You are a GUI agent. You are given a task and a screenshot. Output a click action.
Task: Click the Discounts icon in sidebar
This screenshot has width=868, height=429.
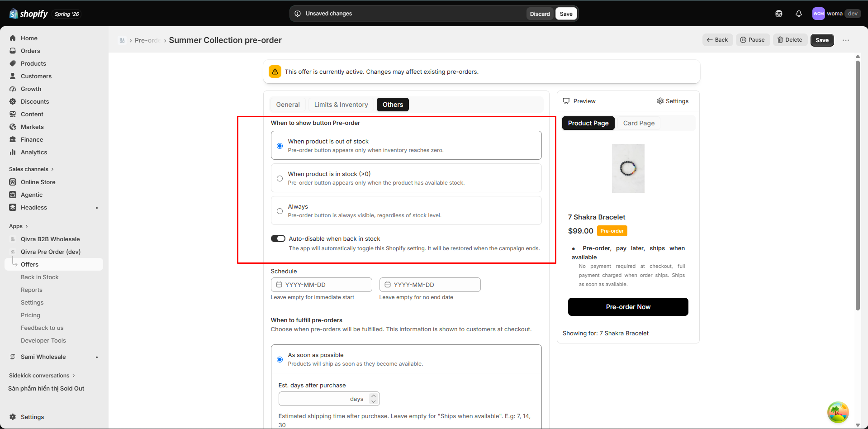(13, 101)
